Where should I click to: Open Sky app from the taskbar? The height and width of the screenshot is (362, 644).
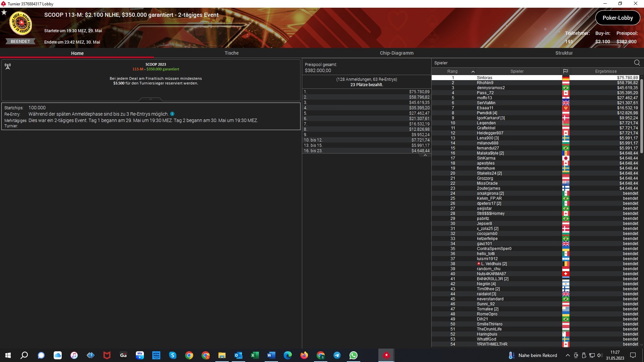(x=140, y=355)
